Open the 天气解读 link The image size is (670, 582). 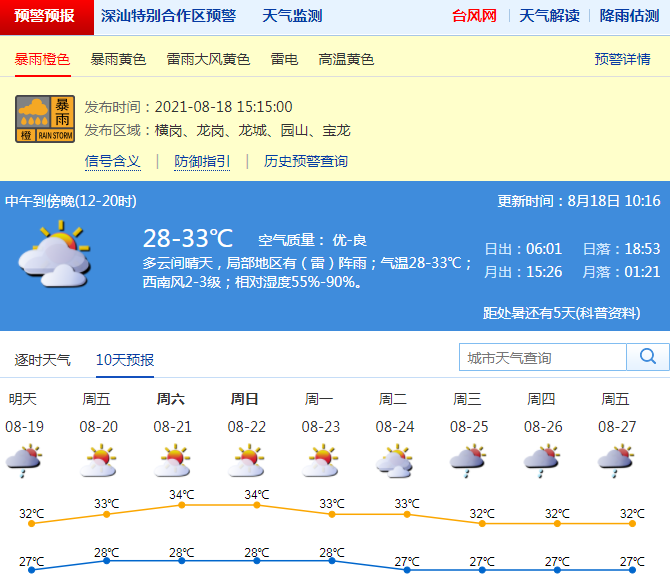tap(550, 16)
